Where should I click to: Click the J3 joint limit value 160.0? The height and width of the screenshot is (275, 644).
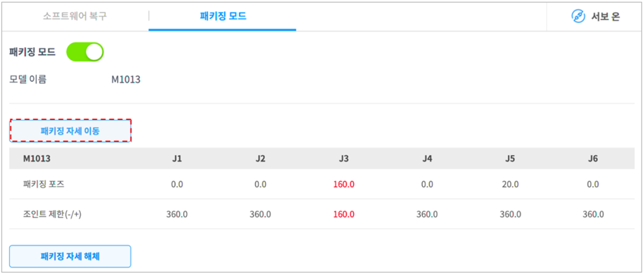(x=343, y=214)
